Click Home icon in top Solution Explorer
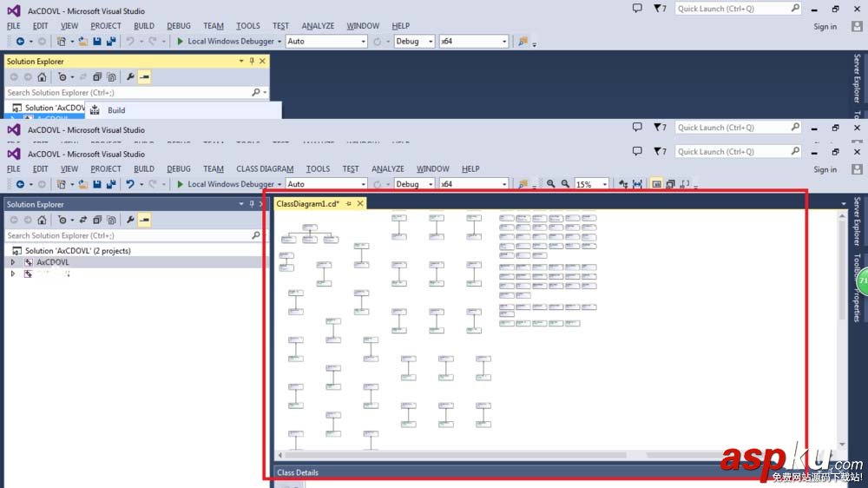Image resolution: width=868 pixels, height=488 pixels. (42, 77)
